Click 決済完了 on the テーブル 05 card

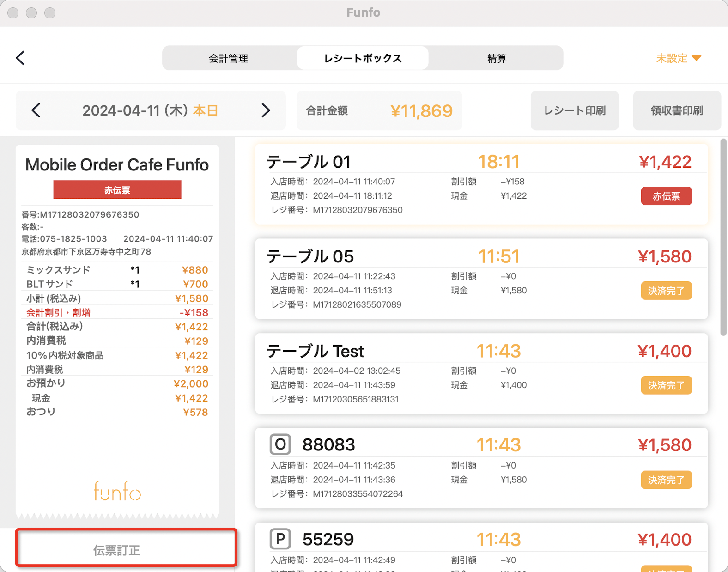(666, 291)
